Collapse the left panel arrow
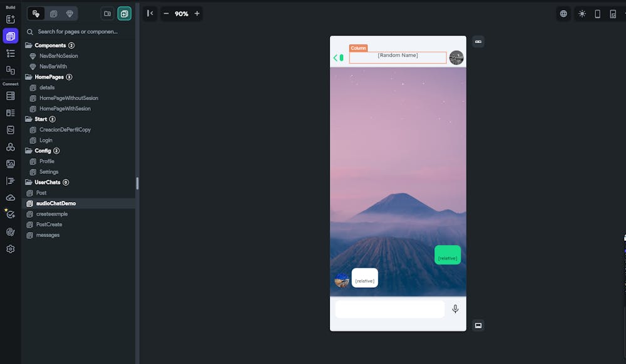 (150, 14)
